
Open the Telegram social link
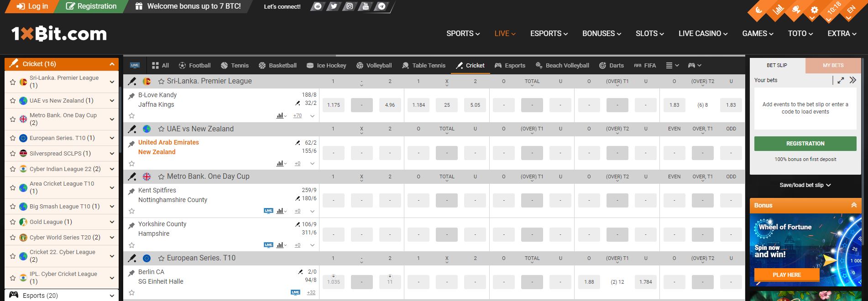(382, 6)
